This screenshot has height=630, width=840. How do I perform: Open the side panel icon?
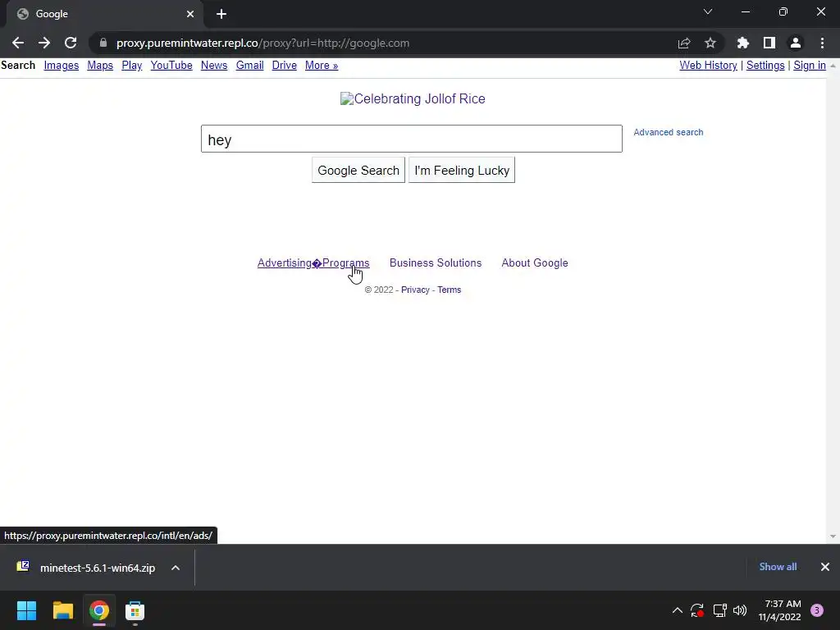tap(769, 43)
